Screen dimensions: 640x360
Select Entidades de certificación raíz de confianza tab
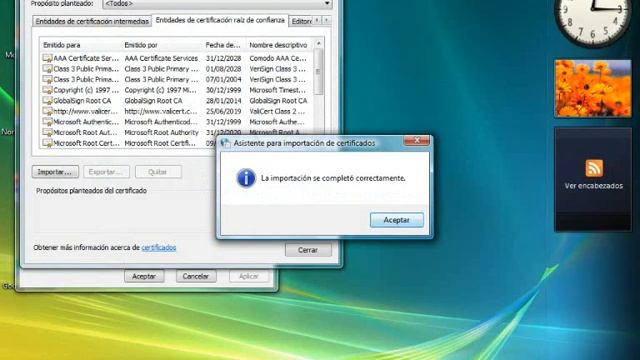coord(220,20)
